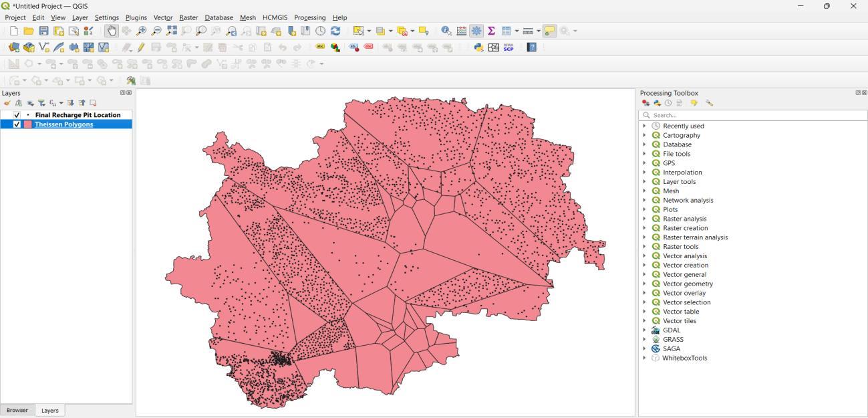Open the Processing menu
Image resolution: width=868 pixels, height=418 pixels.
309,17
